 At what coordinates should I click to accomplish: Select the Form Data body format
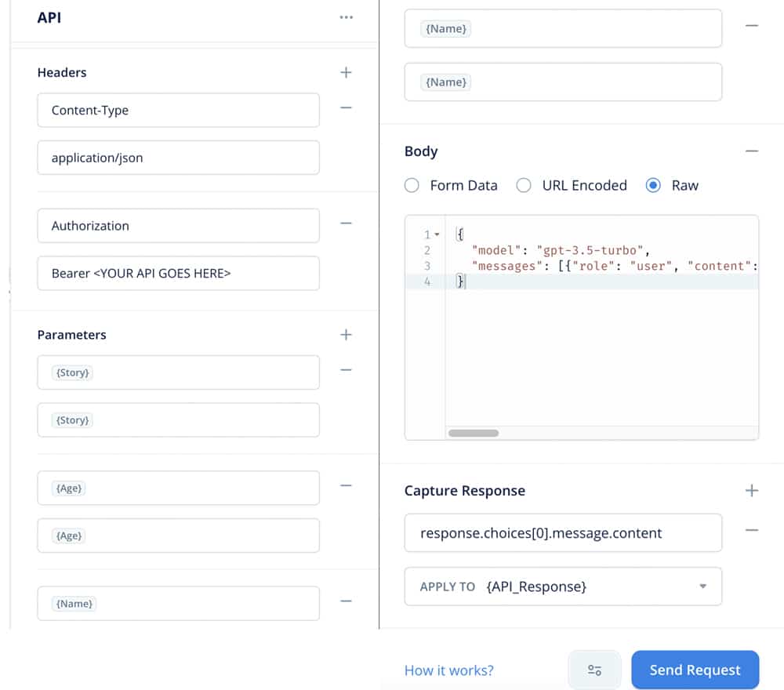(x=412, y=185)
